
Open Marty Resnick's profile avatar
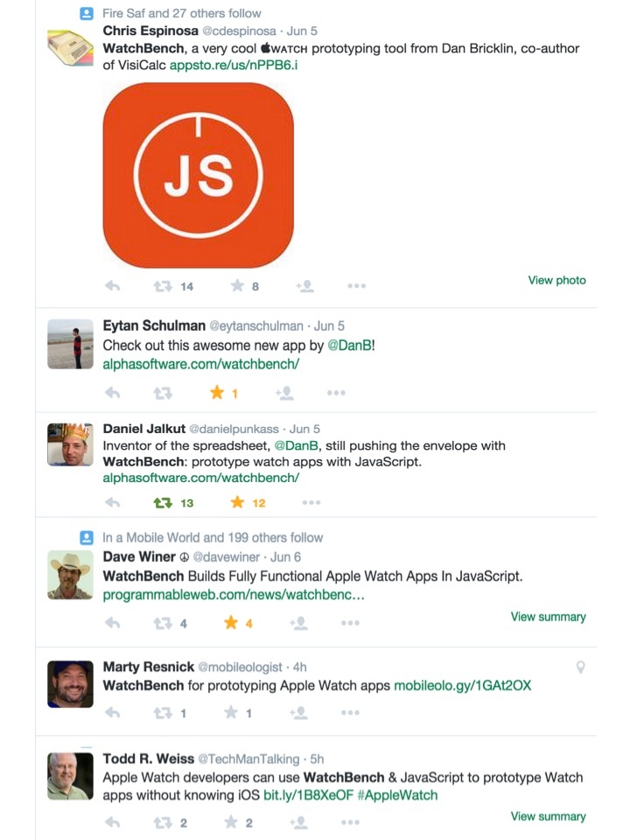pos(70,684)
